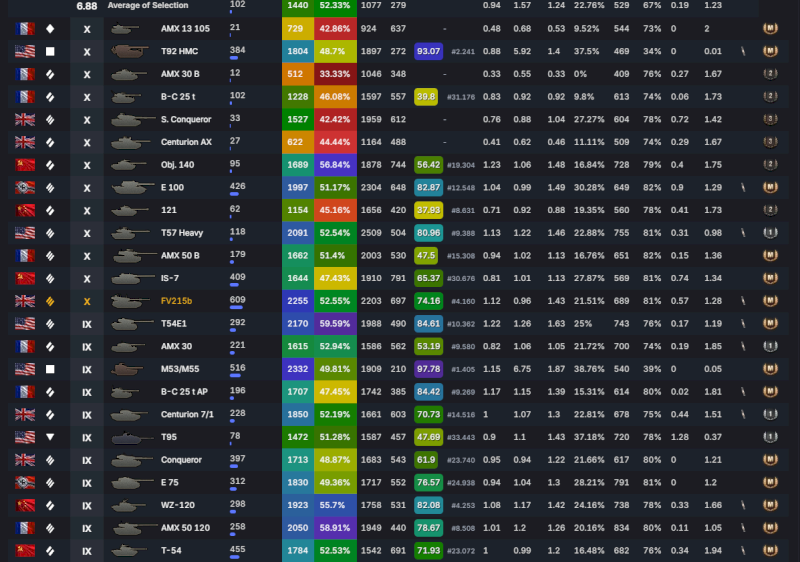
Task: Click the tank destroyer class icon for T95
Action: (x=50, y=437)
